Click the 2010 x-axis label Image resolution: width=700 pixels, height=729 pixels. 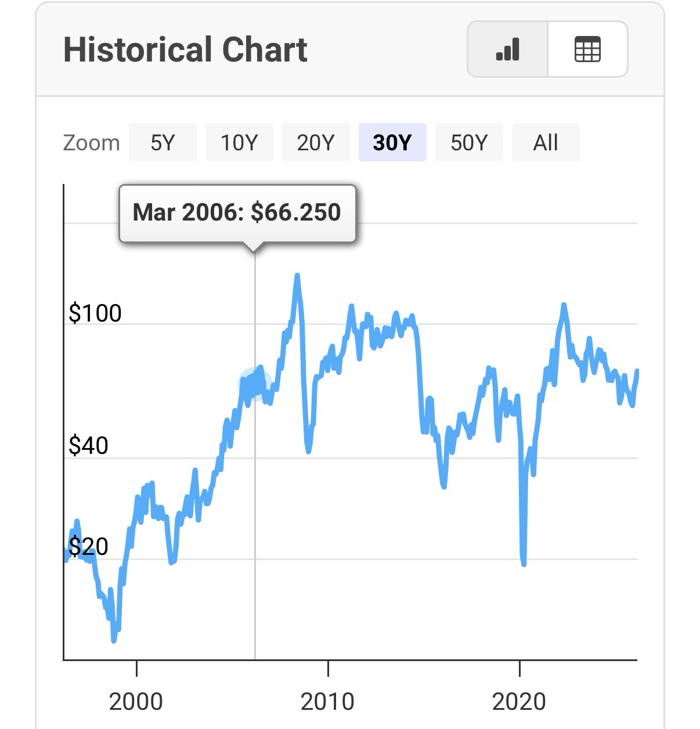point(327,701)
